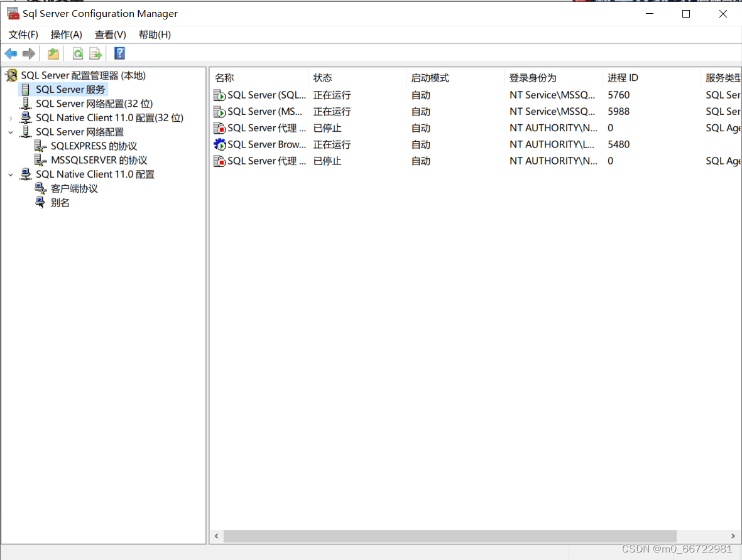Click the 客户端协议 node icon
Viewport: 742px width, 560px height.
[x=41, y=188]
